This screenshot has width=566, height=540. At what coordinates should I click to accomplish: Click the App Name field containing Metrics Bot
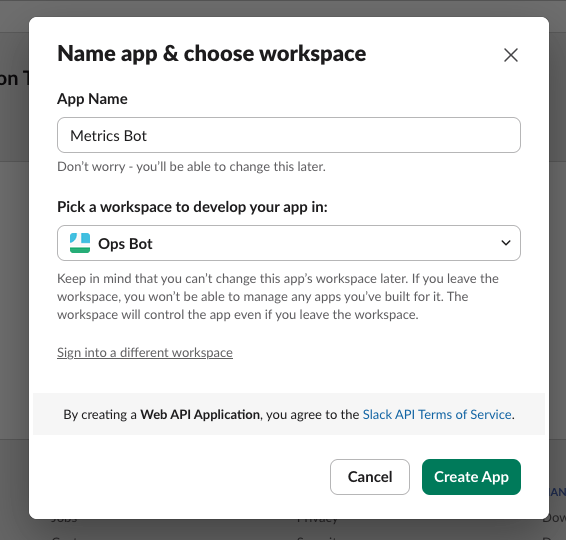tap(289, 135)
